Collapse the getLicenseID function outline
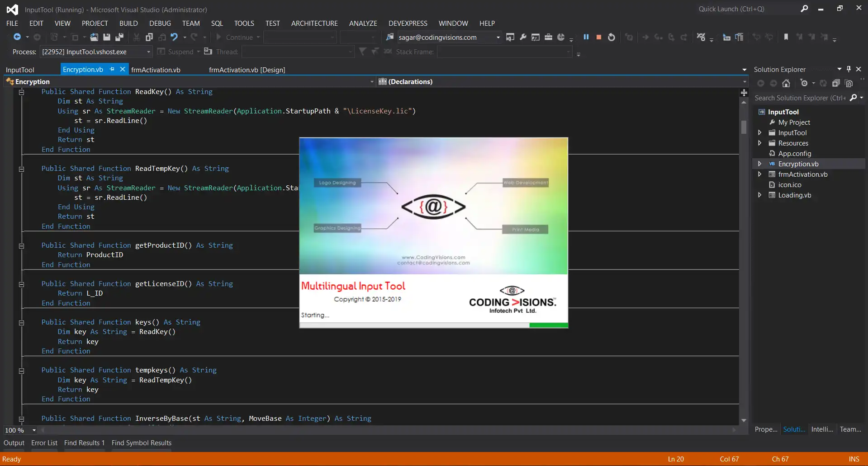The width and height of the screenshot is (868, 466). (21, 284)
